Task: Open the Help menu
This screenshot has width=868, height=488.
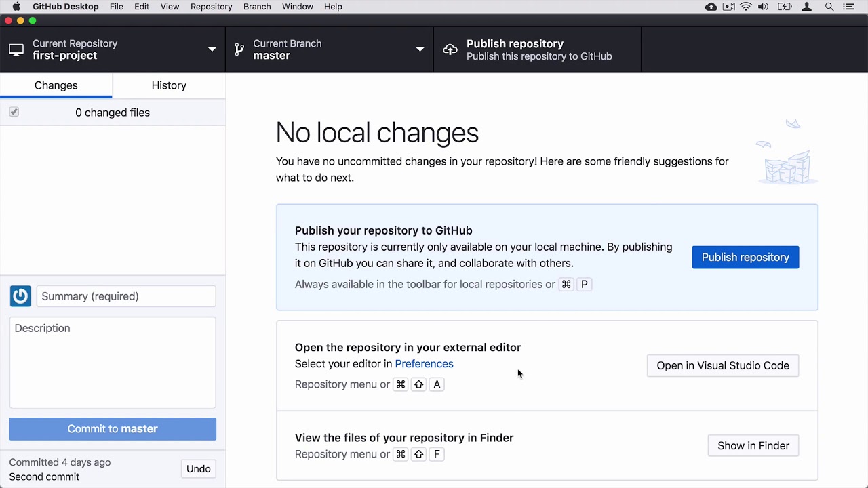Action: [x=333, y=7]
